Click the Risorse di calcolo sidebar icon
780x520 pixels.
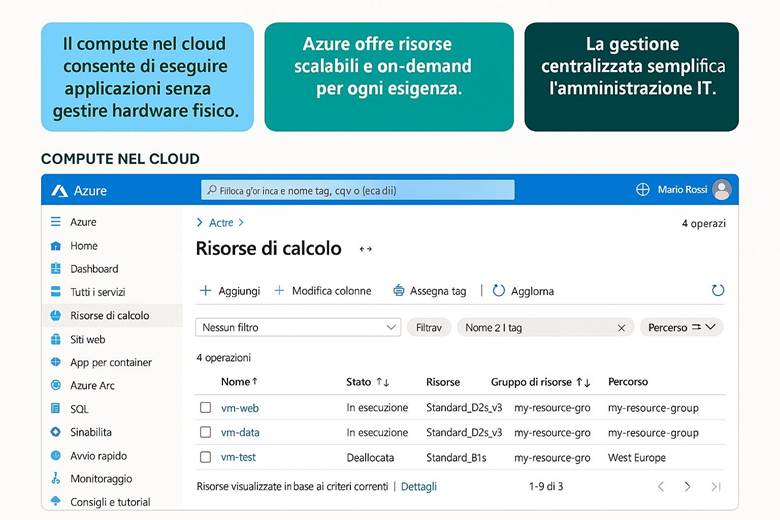(x=56, y=315)
